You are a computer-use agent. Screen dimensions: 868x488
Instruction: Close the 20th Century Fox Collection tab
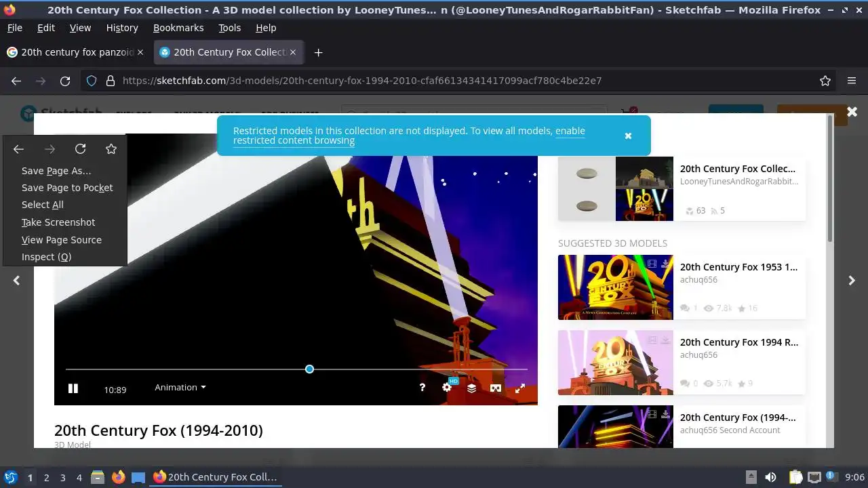point(293,52)
